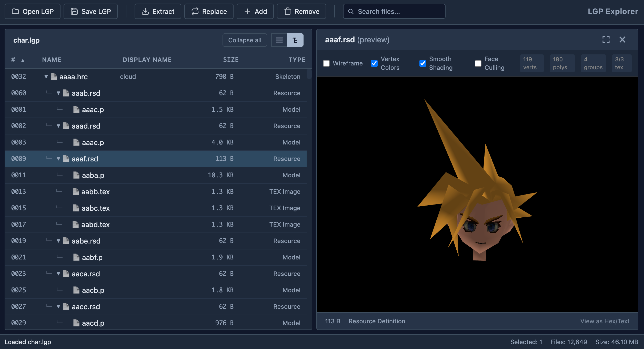Screen dimensions: 644x349
Task: Select the aabb.tex file name
Action: (x=95, y=192)
